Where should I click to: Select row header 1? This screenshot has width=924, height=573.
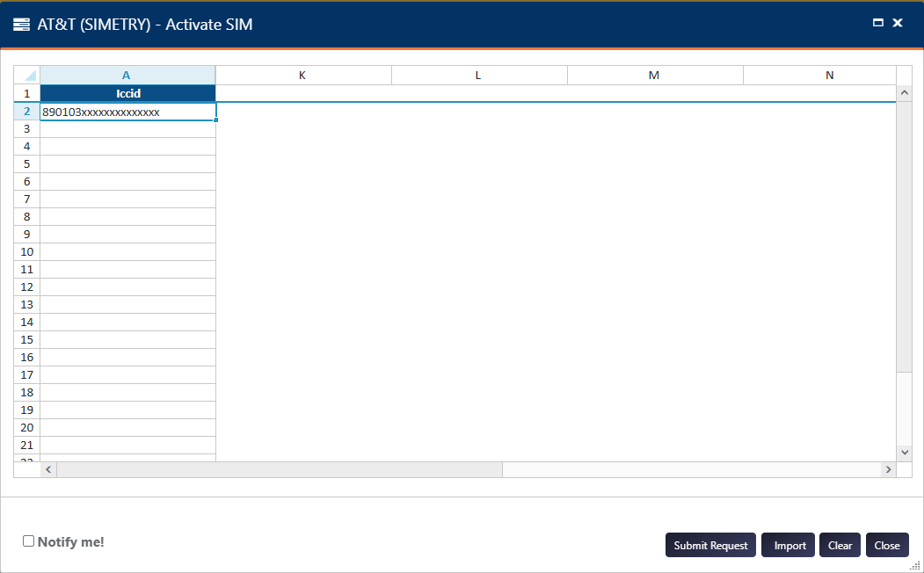coord(27,94)
